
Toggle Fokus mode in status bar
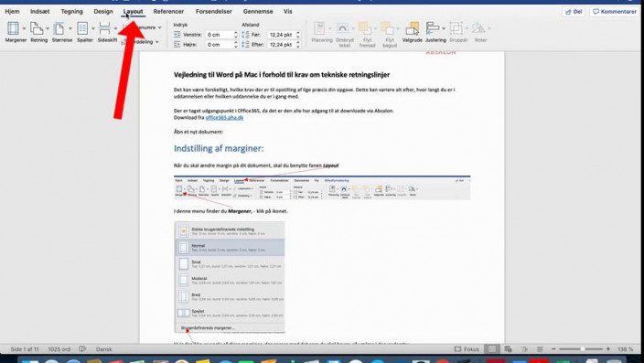[467, 349]
